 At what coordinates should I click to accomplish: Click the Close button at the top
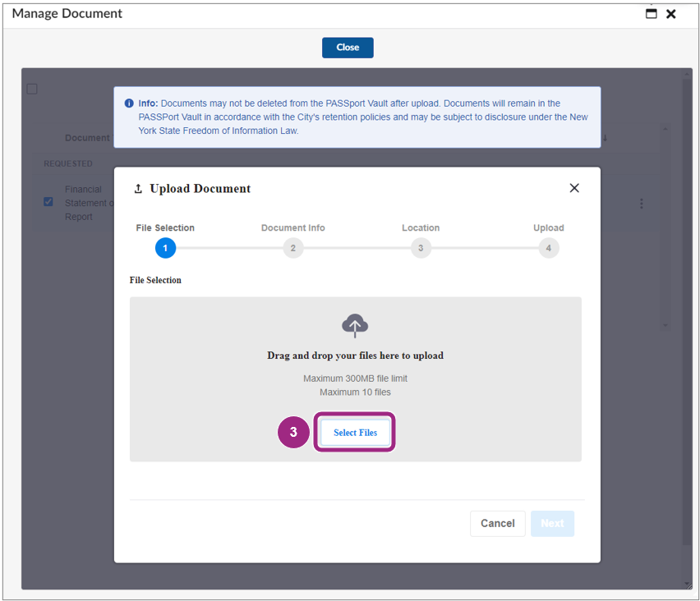[x=347, y=48]
